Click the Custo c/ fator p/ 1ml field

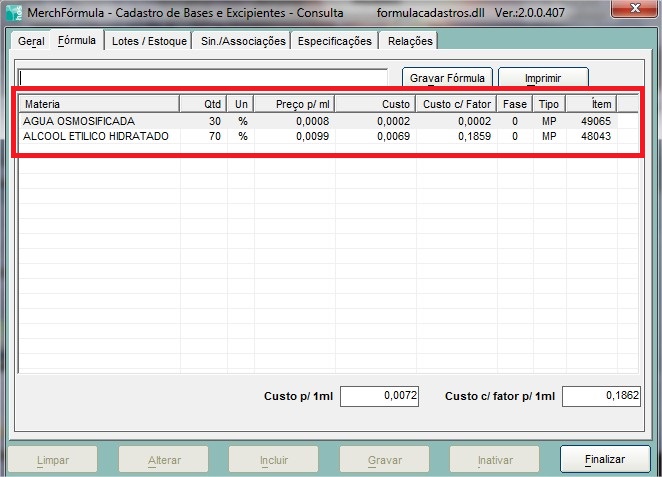tap(601, 396)
